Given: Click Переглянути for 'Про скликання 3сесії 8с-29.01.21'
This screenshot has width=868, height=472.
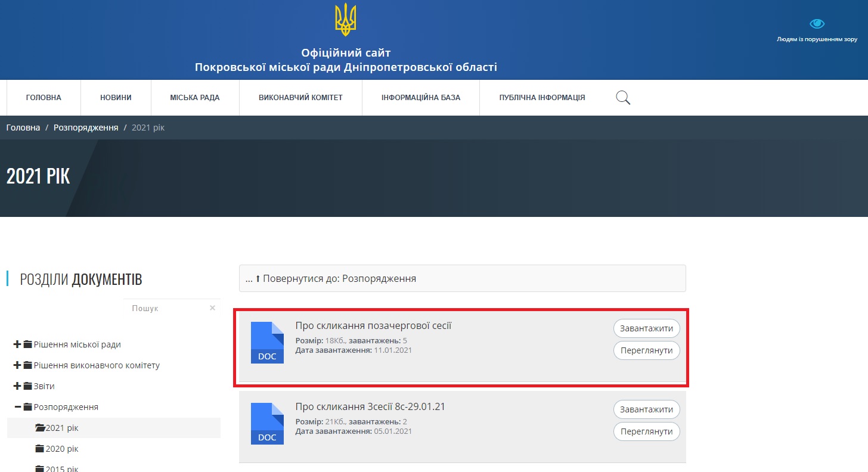Looking at the screenshot, I should 646,431.
